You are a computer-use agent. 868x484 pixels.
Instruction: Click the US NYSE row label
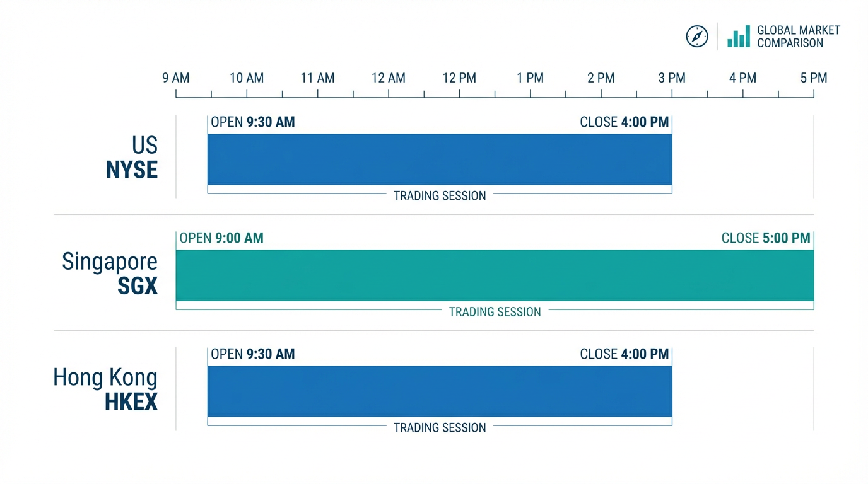pos(132,158)
